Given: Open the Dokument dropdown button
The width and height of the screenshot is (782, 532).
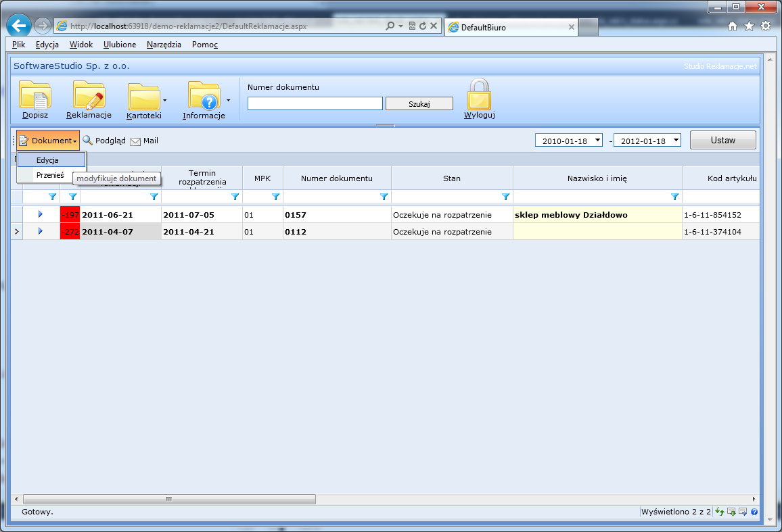Looking at the screenshot, I should coord(48,141).
